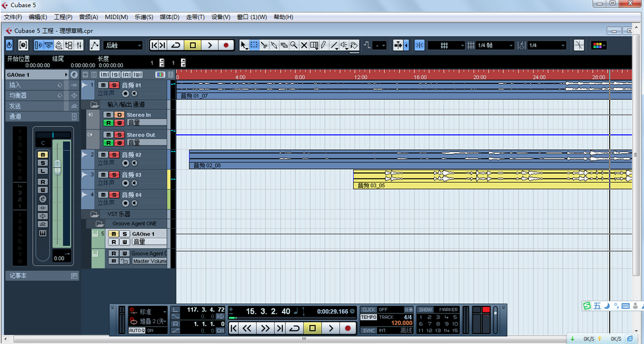Click the inspector pan control
The height and width of the screenshot is (344, 644).
tap(53, 135)
